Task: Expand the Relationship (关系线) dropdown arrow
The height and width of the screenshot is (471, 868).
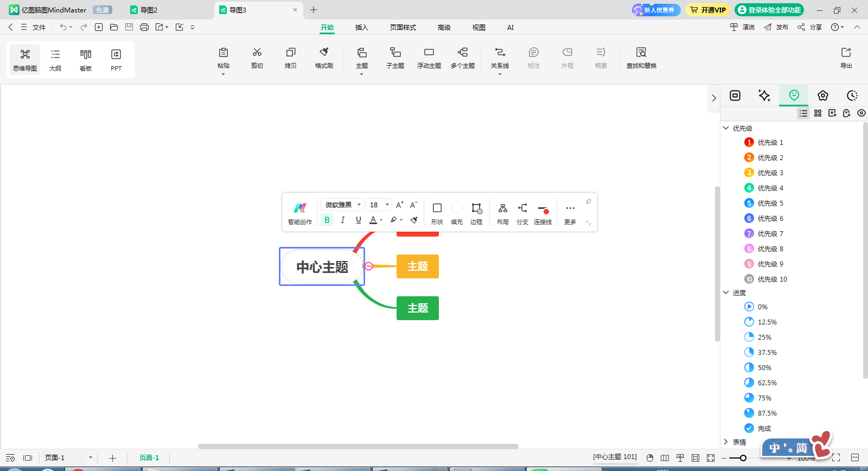Action: click(500, 74)
